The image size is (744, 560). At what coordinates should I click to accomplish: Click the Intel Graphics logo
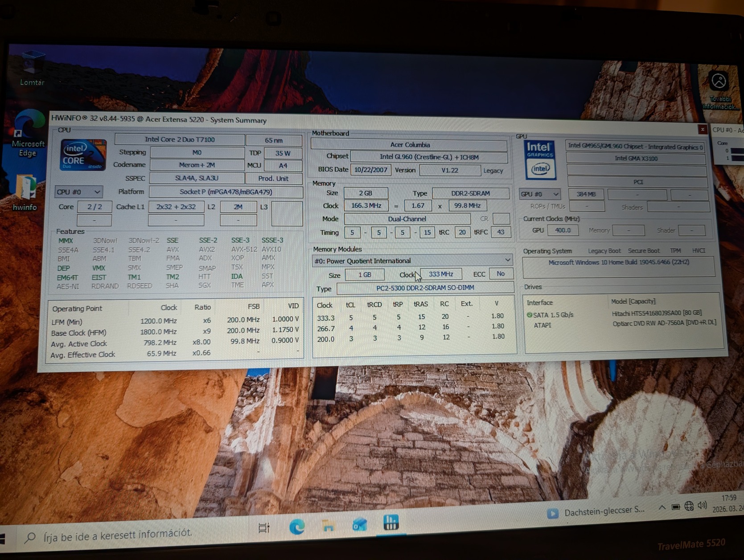click(540, 160)
